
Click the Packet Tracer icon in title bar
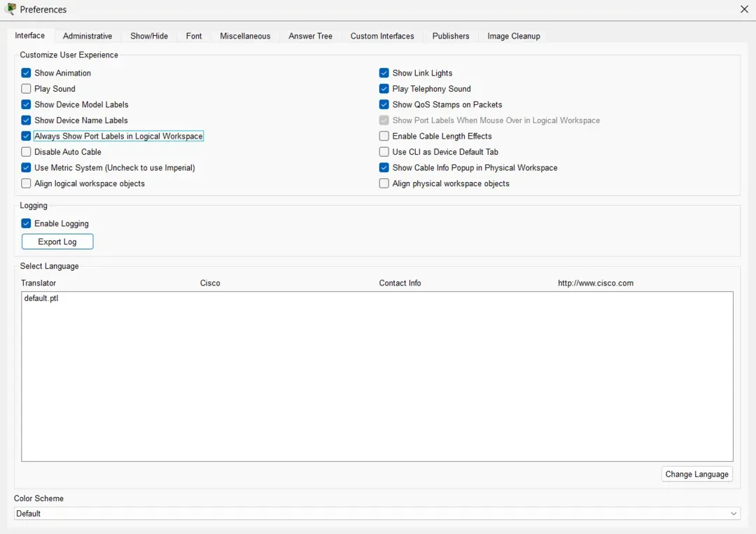click(x=10, y=8)
